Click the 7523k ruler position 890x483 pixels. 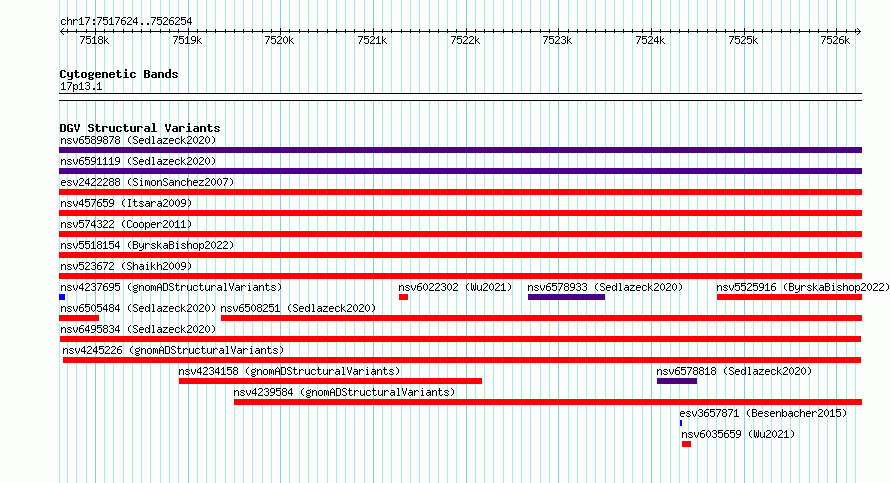557,40
